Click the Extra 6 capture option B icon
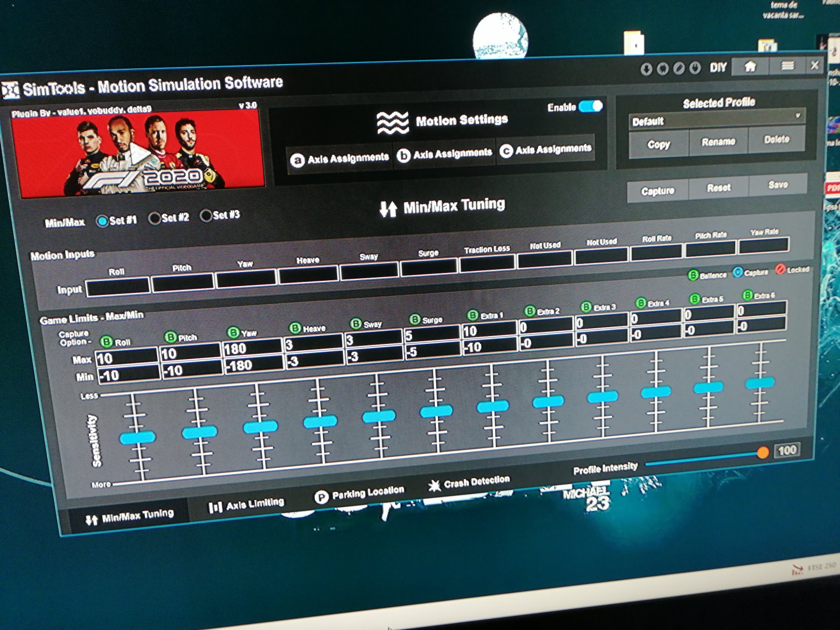The width and height of the screenshot is (840, 630). pyautogui.click(x=747, y=295)
